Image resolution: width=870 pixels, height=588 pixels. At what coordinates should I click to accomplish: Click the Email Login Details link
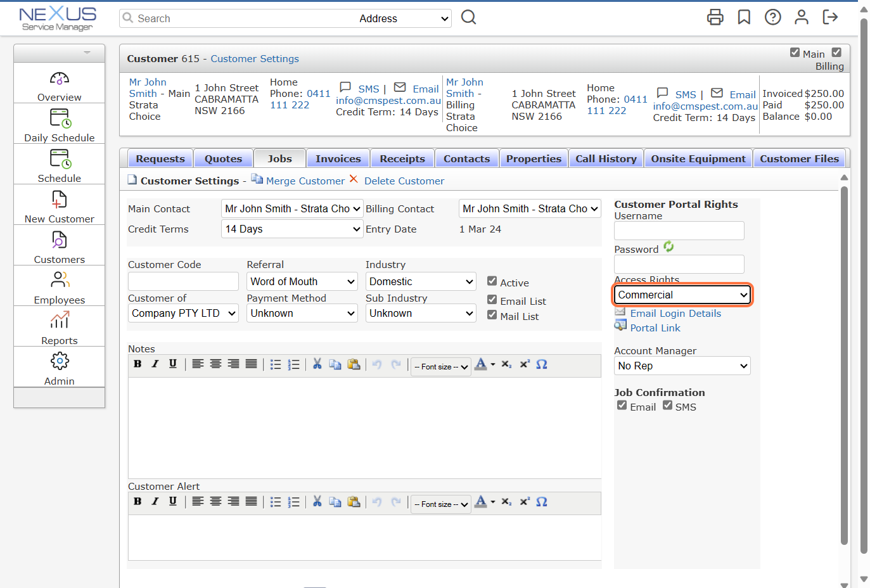point(675,313)
